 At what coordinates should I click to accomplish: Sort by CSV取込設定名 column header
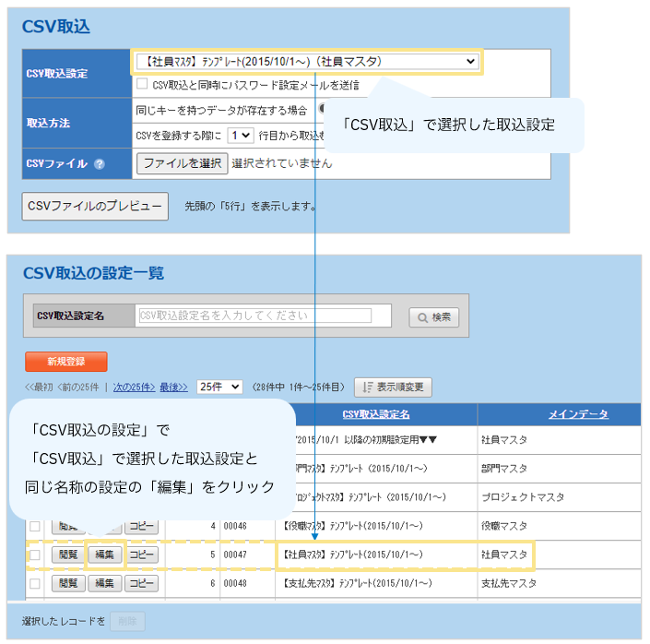(x=375, y=414)
